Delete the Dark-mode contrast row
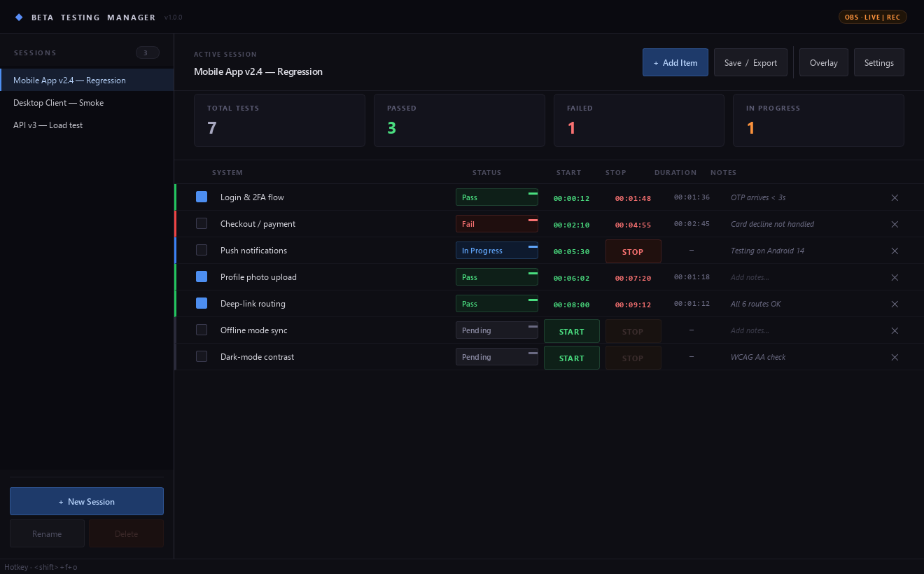This screenshot has height=574, width=924. click(895, 357)
